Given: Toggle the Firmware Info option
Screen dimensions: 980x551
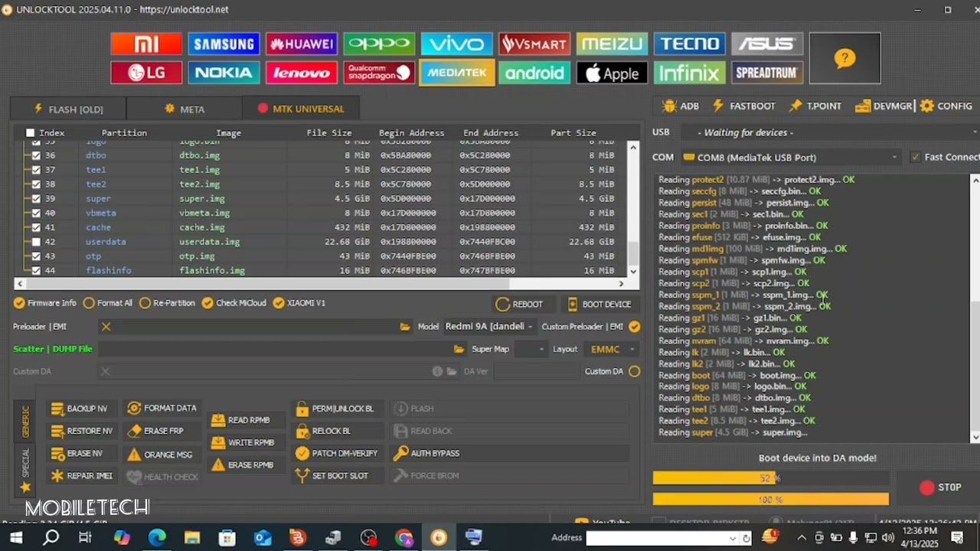Looking at the screenshot, I should tap(45, 303).
